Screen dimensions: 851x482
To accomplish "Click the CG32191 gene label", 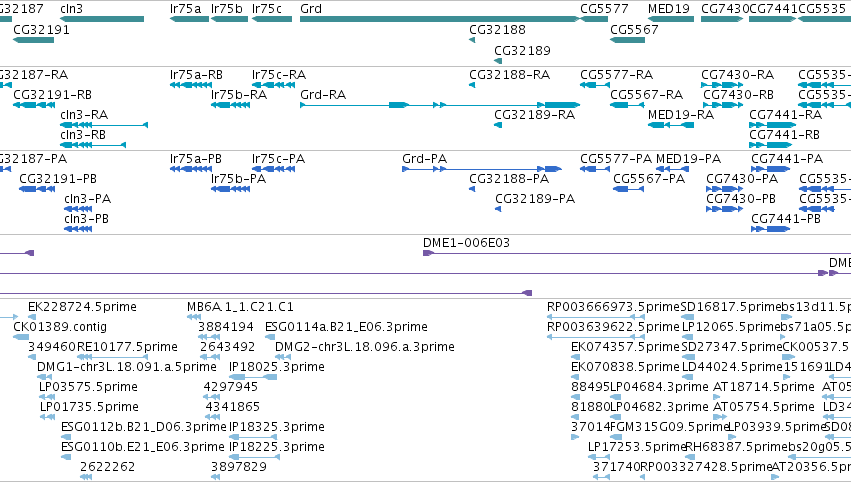I will (41, 29).
